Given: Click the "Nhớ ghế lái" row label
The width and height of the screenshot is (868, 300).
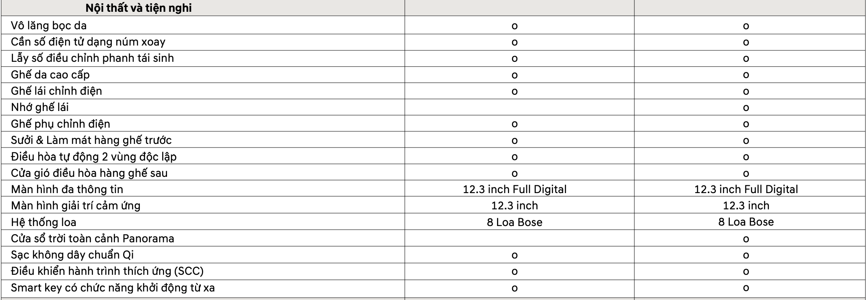Looking at the screenshot, I should [x=40, y=107].
